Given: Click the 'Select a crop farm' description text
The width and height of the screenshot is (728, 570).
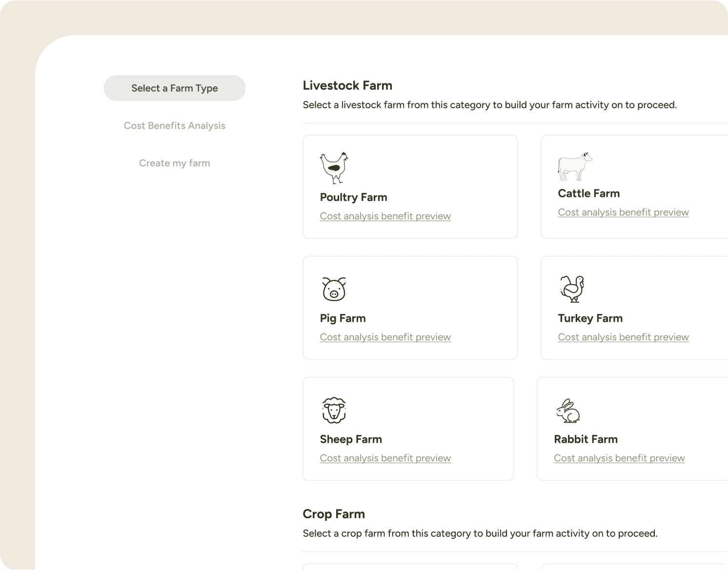Looking at the screenshot, I should click(x=480, y=533).
